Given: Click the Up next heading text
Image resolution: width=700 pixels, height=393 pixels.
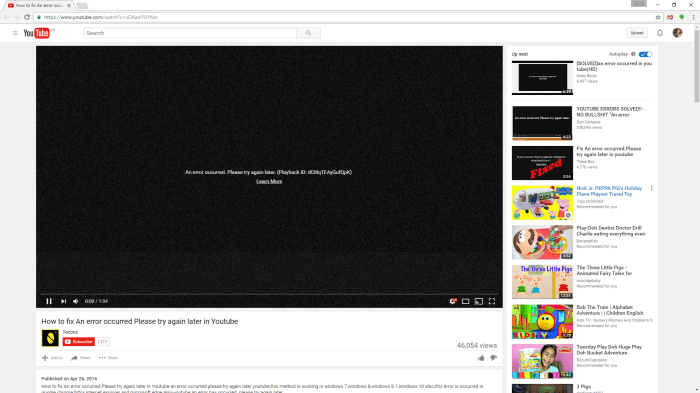Looking at the screenshot, I should coord(520,54).
